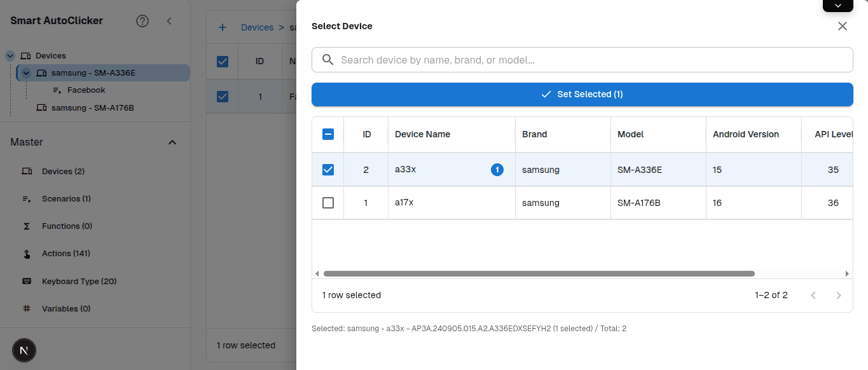The height and width of the screenshot is (370, 868).
Task: Collapse the samsung SM-A336E tree node
Action: click(x=25, y=72)
